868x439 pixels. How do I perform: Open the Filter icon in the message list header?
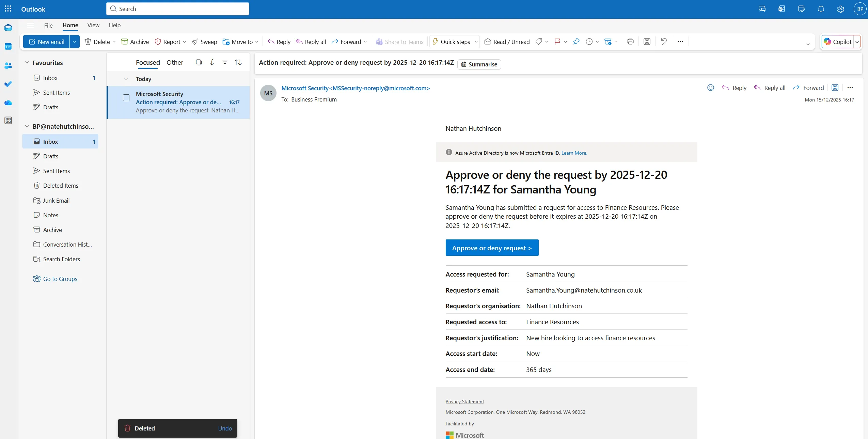(225, 62)
